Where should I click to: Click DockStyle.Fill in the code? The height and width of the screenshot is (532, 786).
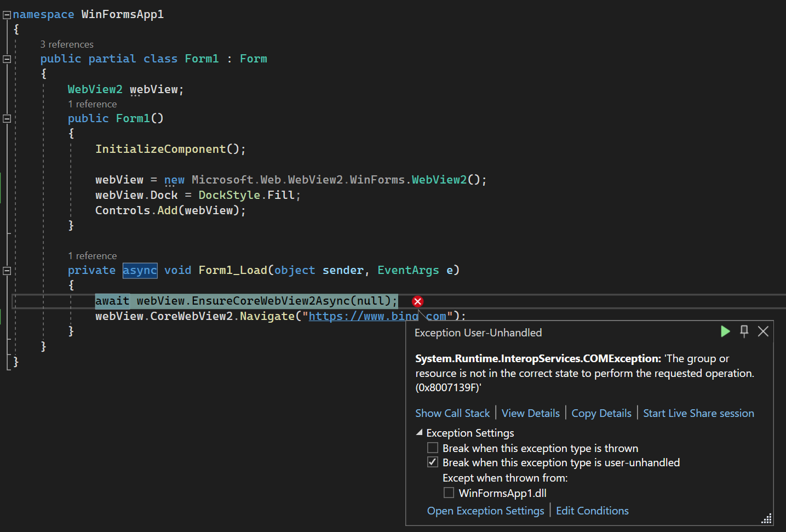point(246,195)
